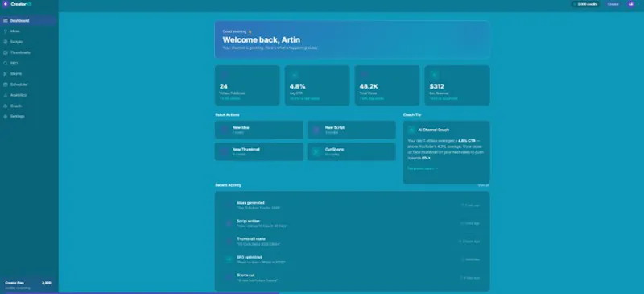Click the "AI Channel Coach" title text
The image size is (644, 294).
pos(433,130)
